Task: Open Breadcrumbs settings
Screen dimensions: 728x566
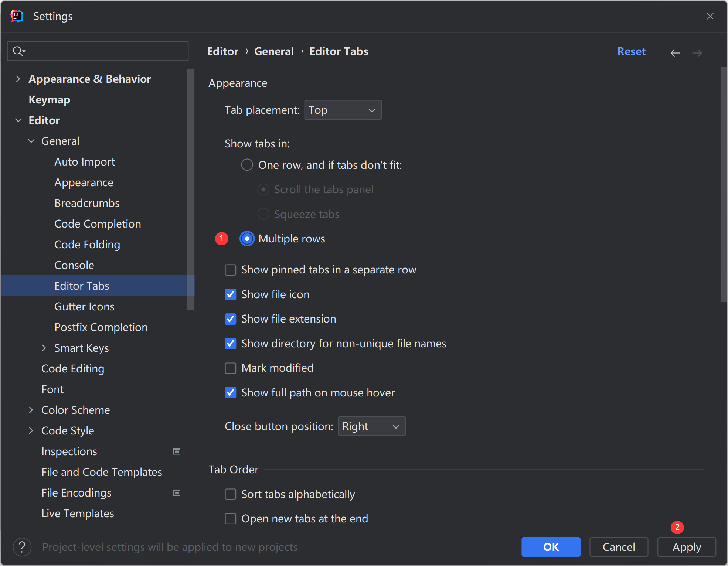Action: (87, 203)
